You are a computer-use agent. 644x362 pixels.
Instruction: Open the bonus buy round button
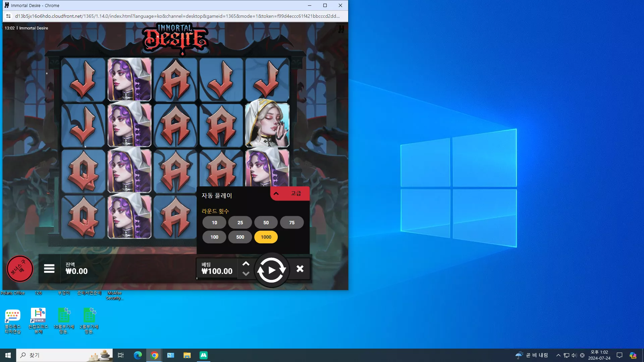pyautogui.click(x=20, y=269)
